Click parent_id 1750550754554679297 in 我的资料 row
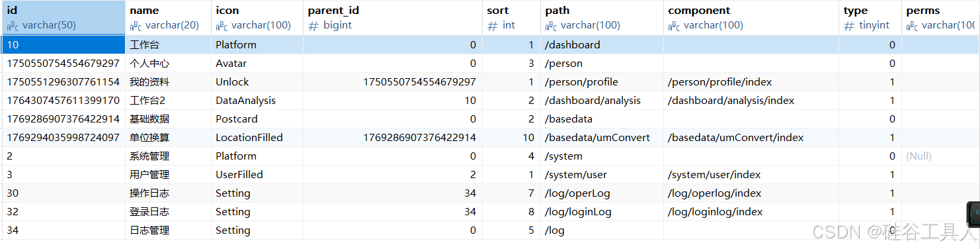The height and width of the screenshot is (249, 980). tap(393, 82)
